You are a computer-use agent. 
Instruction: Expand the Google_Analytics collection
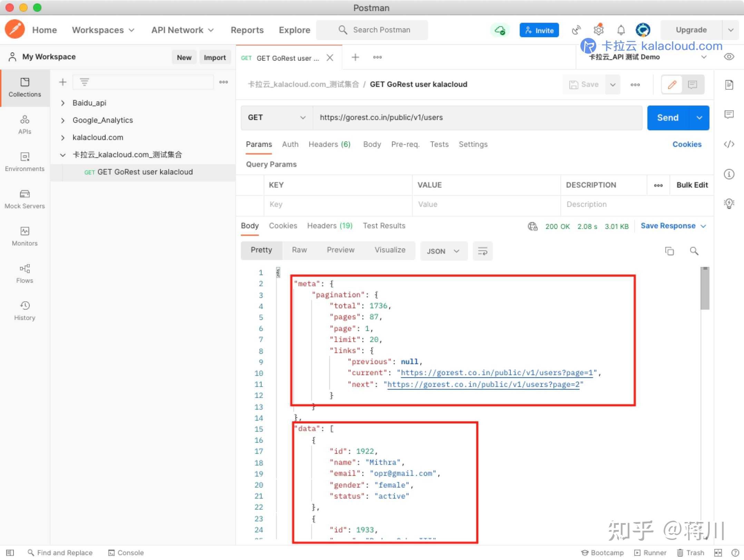(x=63, y=120)
